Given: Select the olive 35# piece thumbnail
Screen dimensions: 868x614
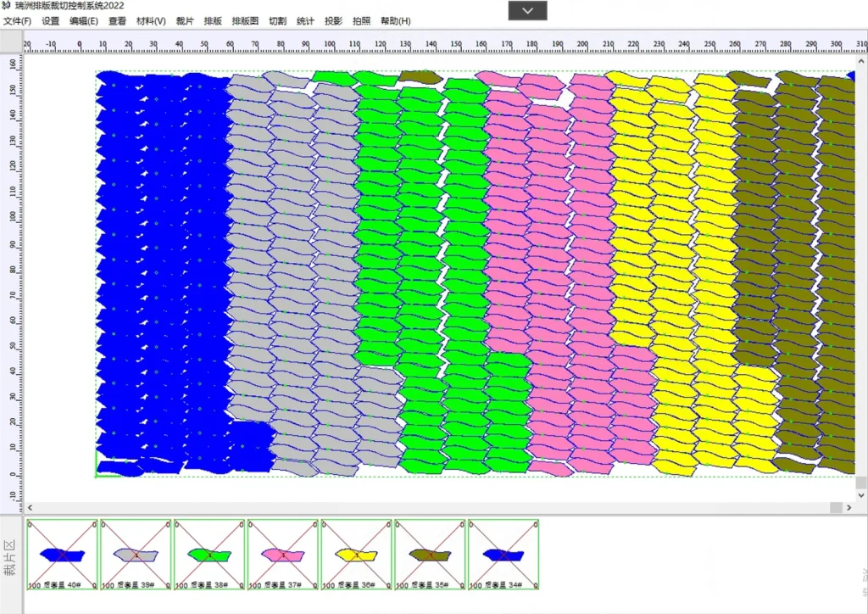Looking at the screenshot, I should coord(430,554).
